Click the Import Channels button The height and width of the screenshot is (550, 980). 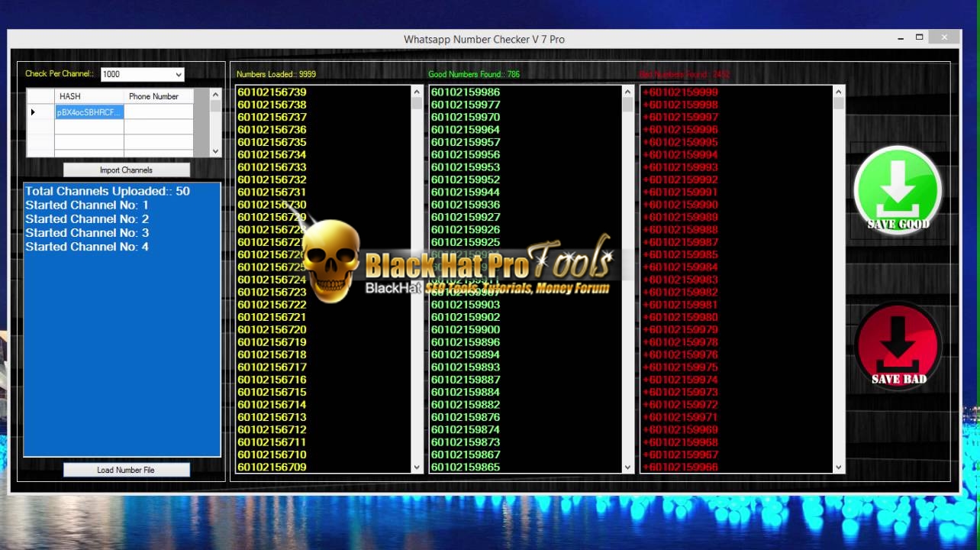[126, 170]
